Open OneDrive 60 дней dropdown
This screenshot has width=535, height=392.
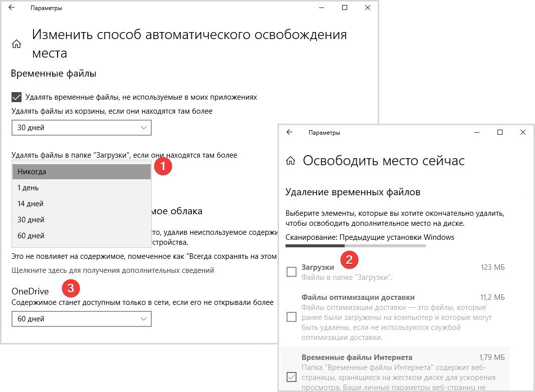tap(82, 319)
